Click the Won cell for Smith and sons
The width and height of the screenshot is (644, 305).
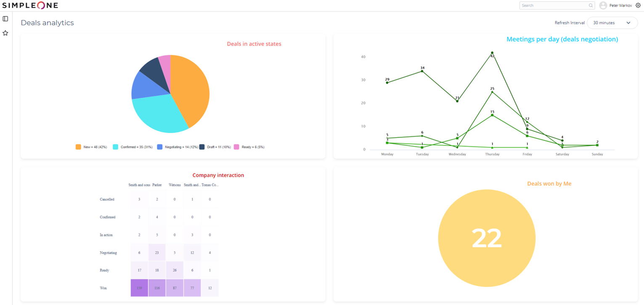tap(139, 288)
